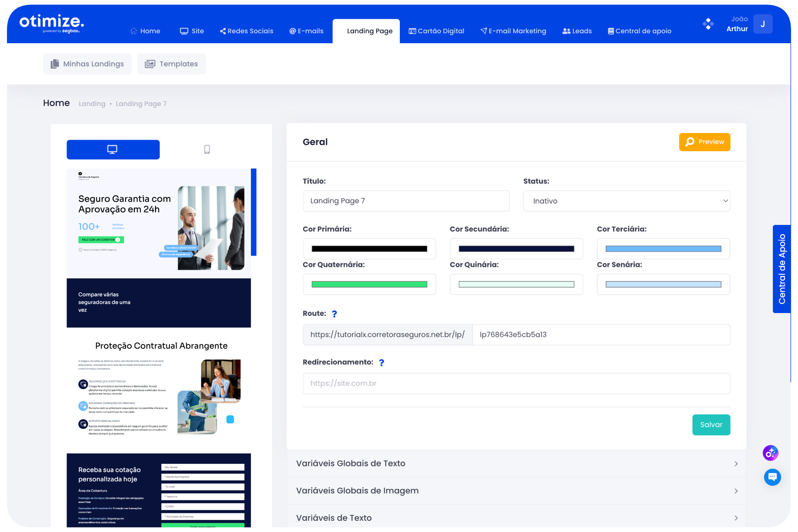Click the orange Preview button
This screenshot has width=798, height=532.
(704, 142)
